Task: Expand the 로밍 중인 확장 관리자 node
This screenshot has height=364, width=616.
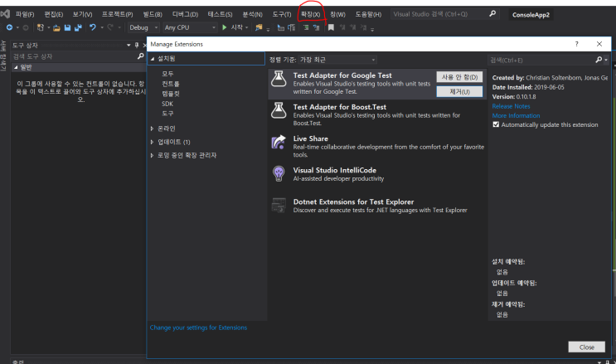Action: coord(152,155)
